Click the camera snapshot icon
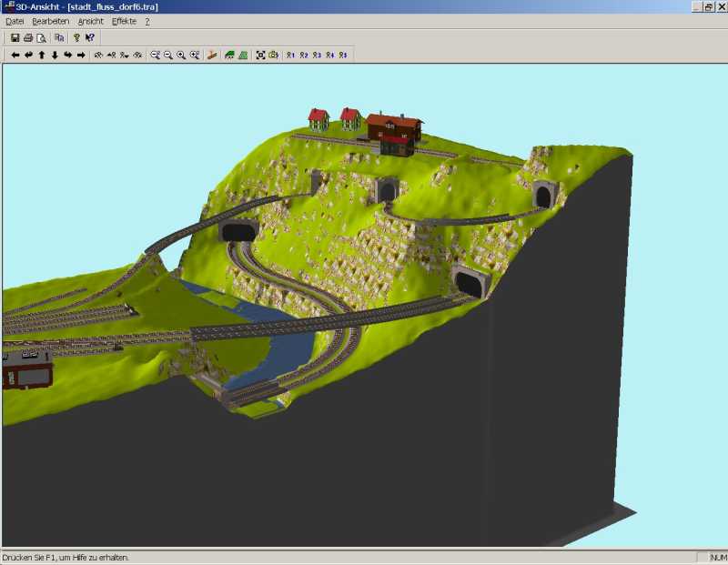 click(273, 55)
